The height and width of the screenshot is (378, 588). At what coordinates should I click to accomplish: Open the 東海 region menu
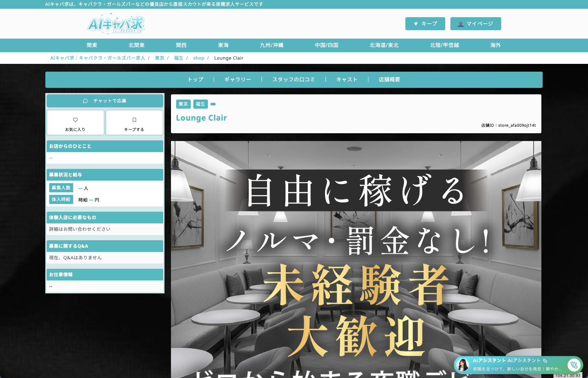coord(223,45)
